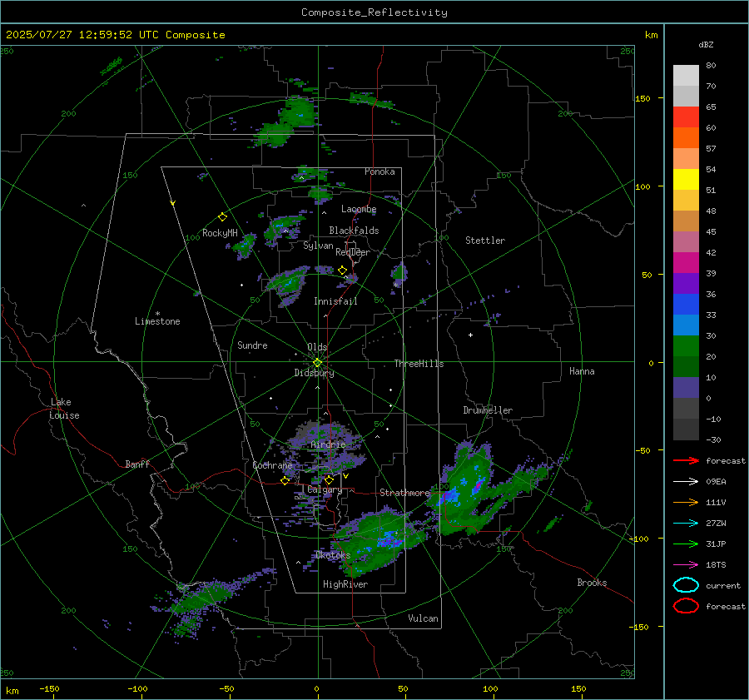Click the ThreeHills city label
This screenshot has height=700, width=749.
(419, 364)
